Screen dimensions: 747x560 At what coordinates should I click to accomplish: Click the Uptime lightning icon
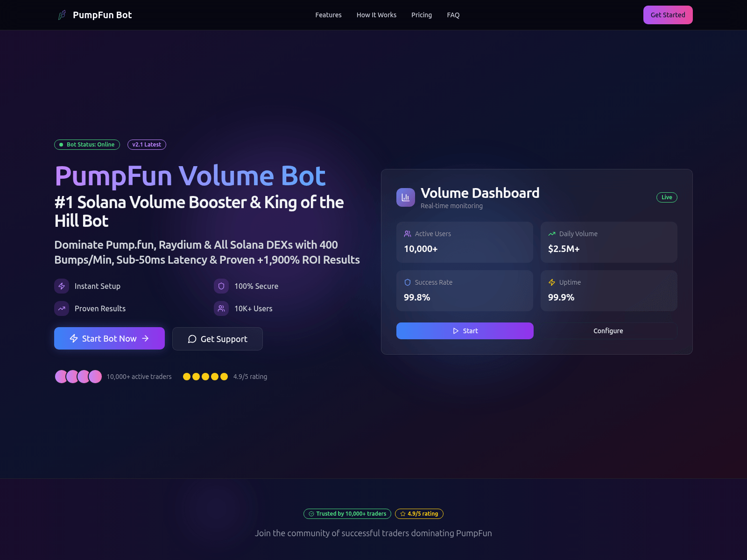pos(552,282)
